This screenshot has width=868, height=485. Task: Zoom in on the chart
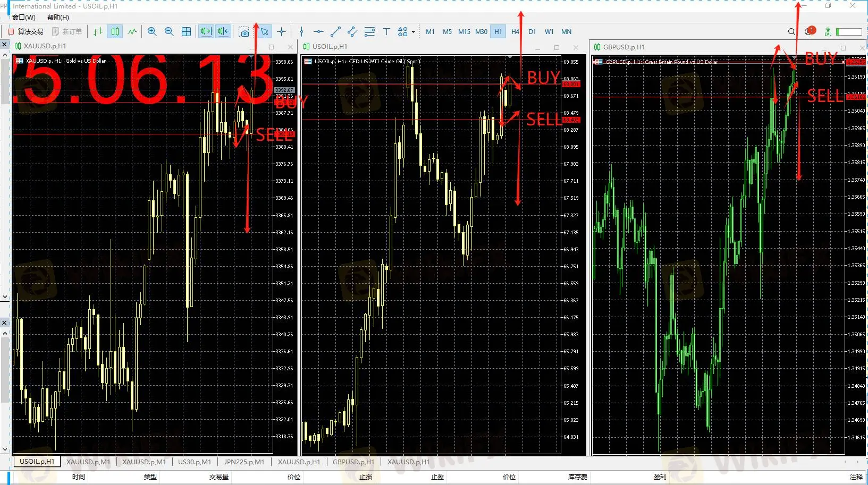click(x=152, y=32)
